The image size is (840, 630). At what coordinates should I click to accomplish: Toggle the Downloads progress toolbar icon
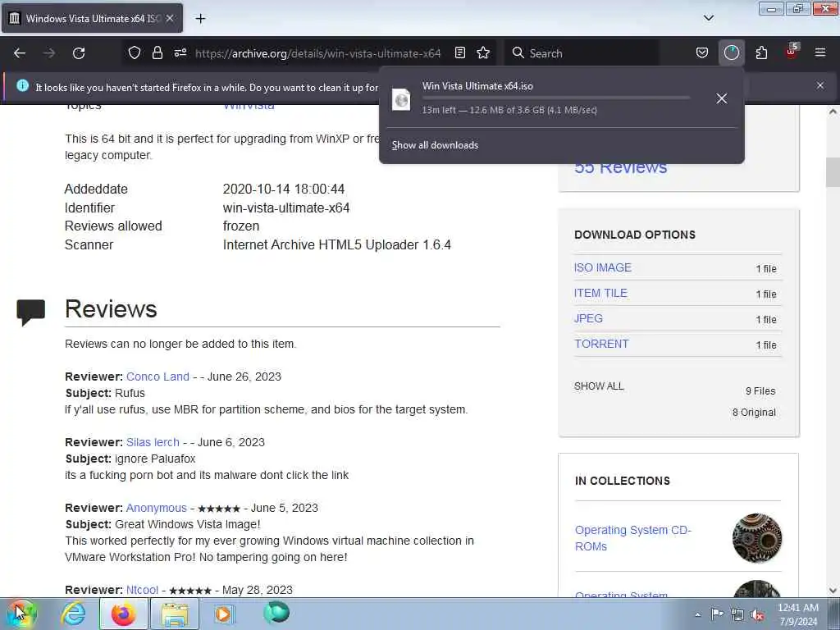coord(731,53)
